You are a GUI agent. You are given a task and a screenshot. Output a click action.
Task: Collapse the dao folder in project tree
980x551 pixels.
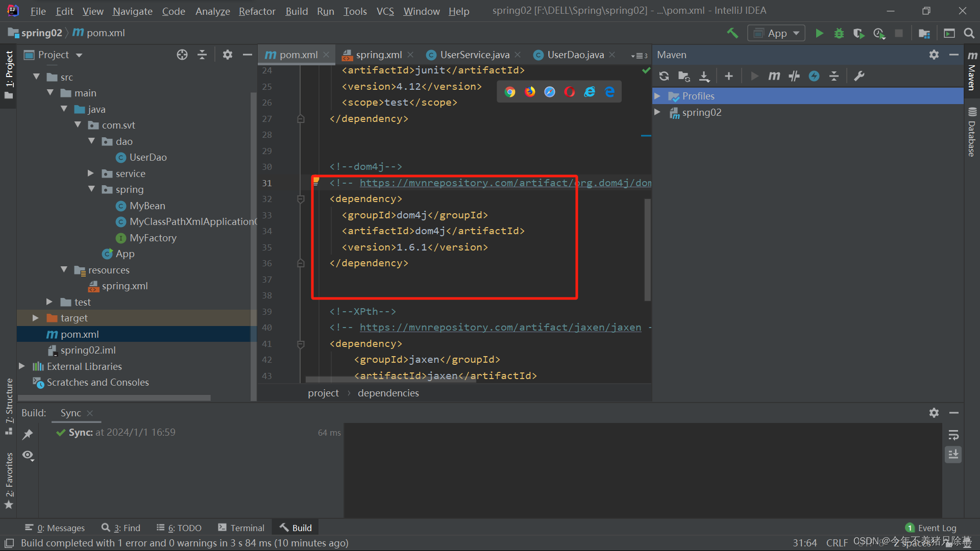click(91, 141)
